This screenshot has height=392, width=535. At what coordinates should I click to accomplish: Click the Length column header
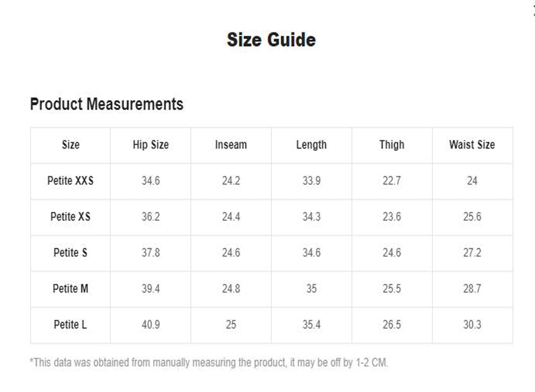311,145
